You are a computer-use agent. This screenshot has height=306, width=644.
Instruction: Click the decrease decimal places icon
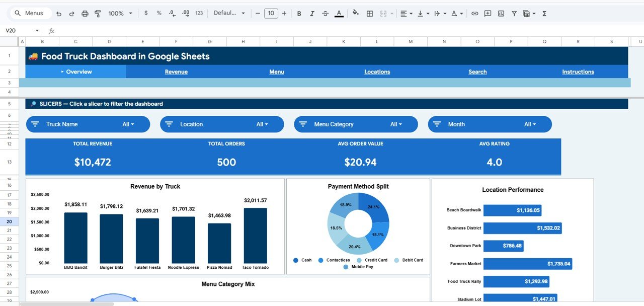(x=171, y=13)
